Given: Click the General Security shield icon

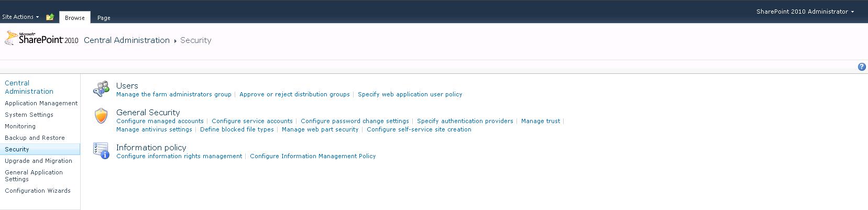Looking at the screenshot, I should tap(101, 116).
